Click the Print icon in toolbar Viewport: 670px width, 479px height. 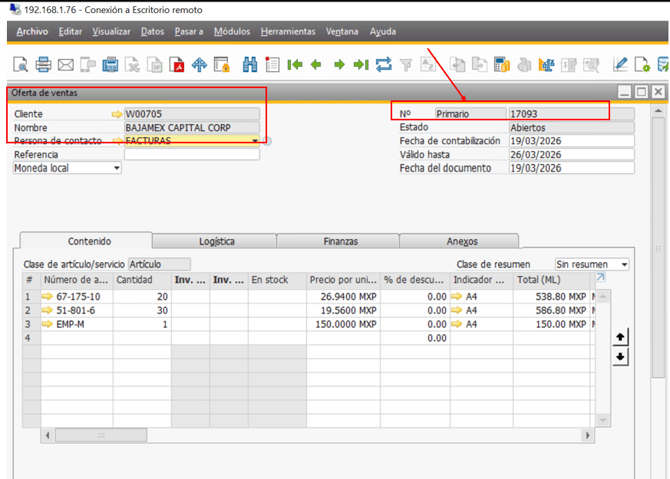[43, 65]
